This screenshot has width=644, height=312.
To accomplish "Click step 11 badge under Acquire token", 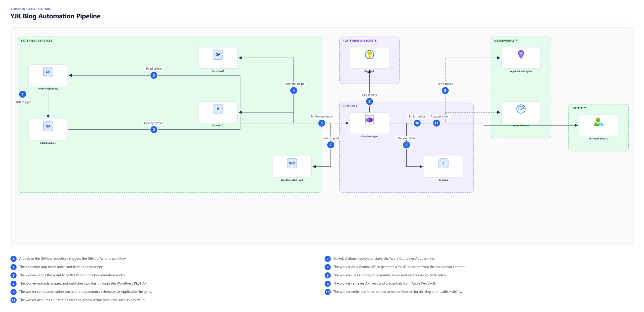I will click(x=436, y=123).
